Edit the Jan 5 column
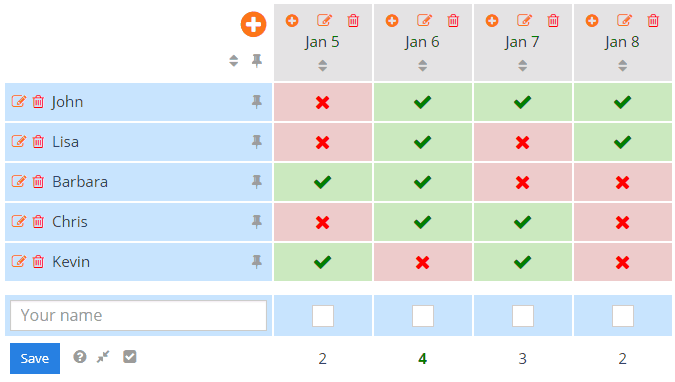Screen dimensions: 675x382 coord(325,20)
